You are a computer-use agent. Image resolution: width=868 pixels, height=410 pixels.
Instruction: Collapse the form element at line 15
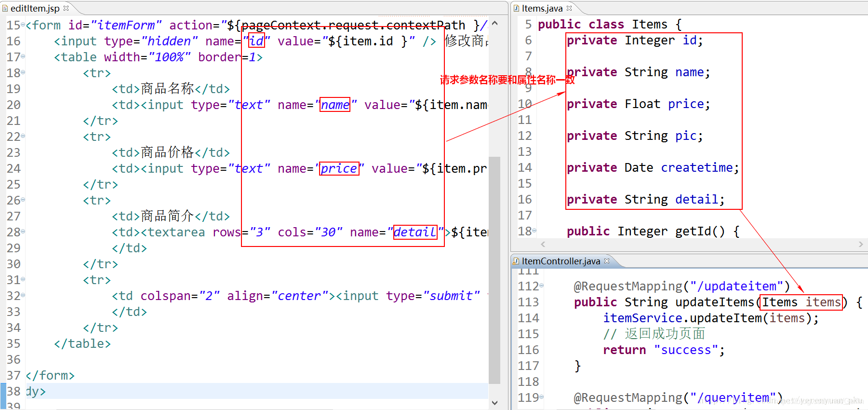pyautogui.click(x=23, y=25)
